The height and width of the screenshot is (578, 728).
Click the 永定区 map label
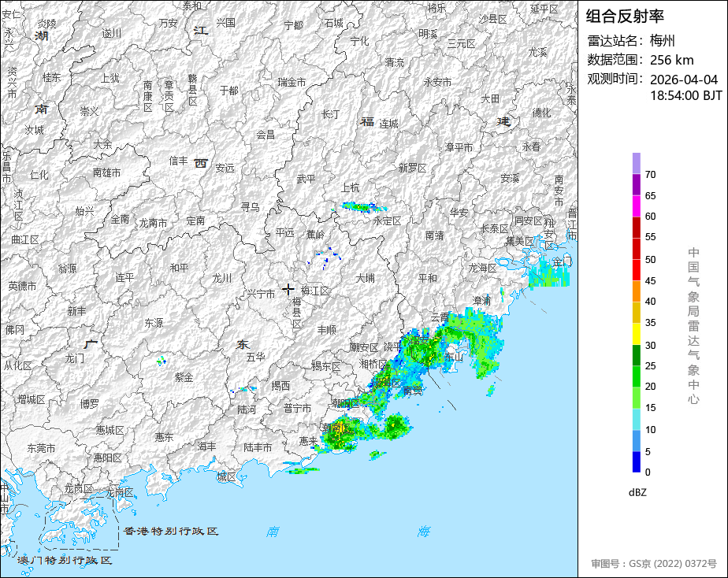pyautogui.click(x=387, y=220)
